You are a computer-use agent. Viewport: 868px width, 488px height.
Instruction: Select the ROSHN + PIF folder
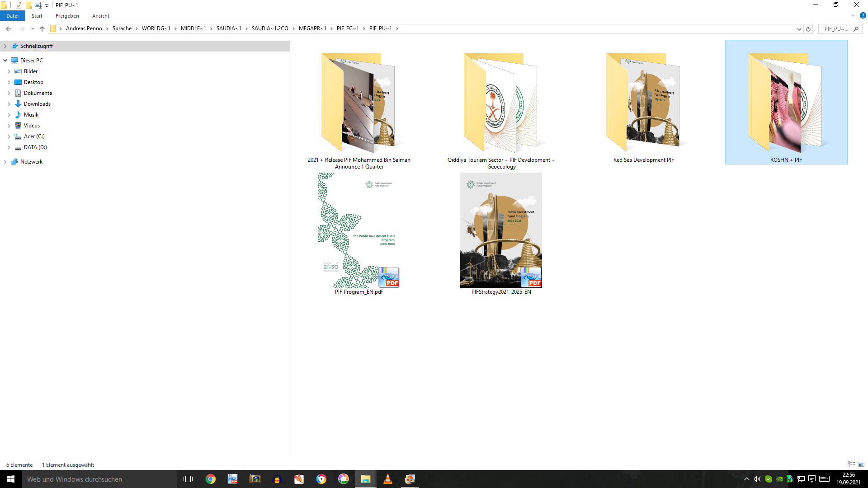786,102
